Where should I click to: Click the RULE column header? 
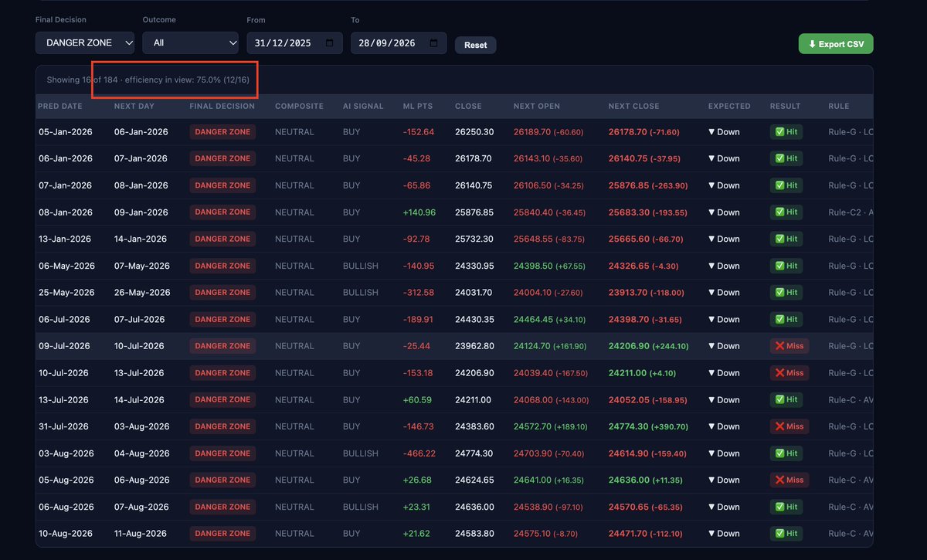pyautogui.click(x=839, y=106)
